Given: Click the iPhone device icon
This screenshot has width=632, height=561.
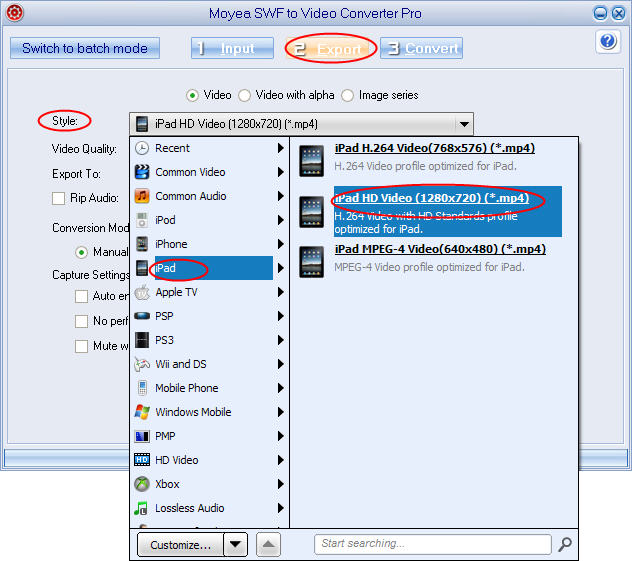Looking at the screenshot, I should 142,244.
